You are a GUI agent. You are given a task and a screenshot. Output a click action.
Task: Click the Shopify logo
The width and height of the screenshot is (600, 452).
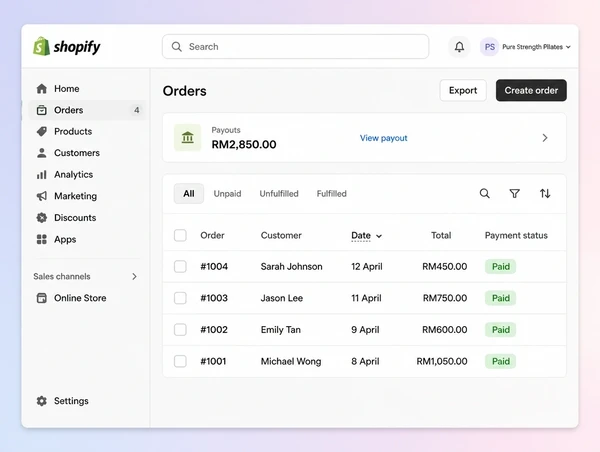click(x=67, y=46)
